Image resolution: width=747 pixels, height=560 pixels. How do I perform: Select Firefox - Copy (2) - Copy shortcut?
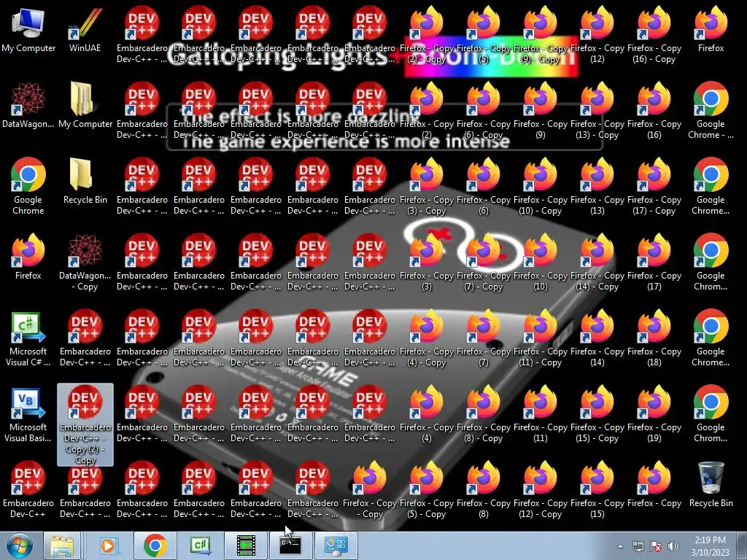426,35
